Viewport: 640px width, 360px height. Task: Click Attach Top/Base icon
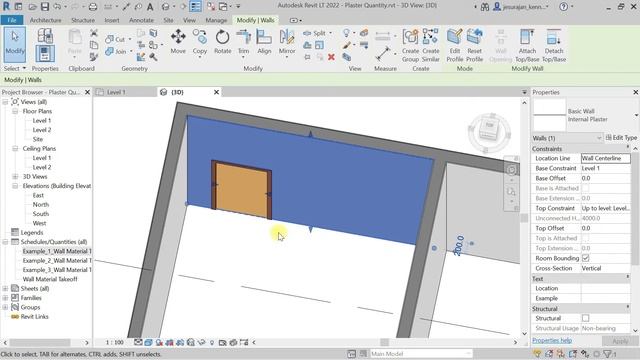[x=527, y=45]
